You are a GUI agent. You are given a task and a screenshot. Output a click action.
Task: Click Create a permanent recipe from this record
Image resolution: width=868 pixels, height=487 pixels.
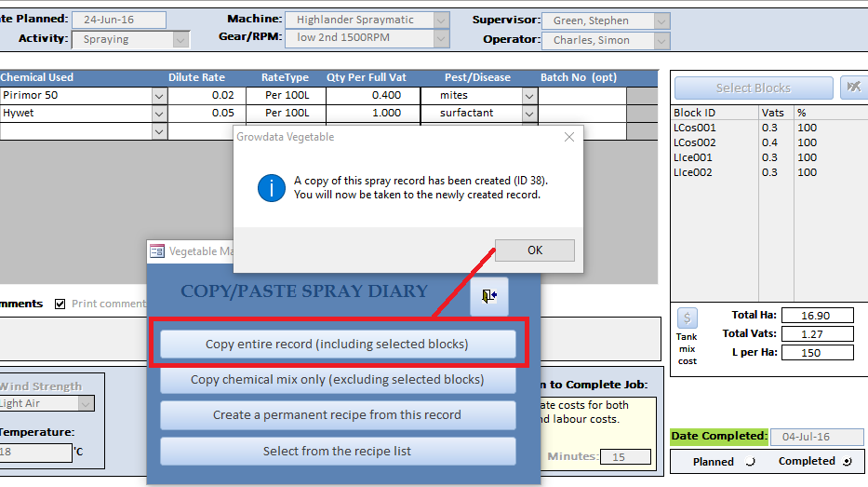pos(337,415)
